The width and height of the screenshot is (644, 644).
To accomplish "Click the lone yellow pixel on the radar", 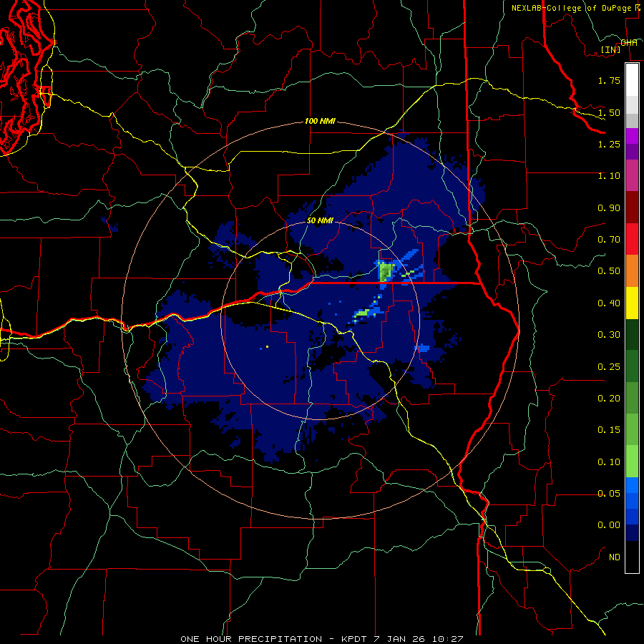I will pyautogui.click(x=268, y=347).
